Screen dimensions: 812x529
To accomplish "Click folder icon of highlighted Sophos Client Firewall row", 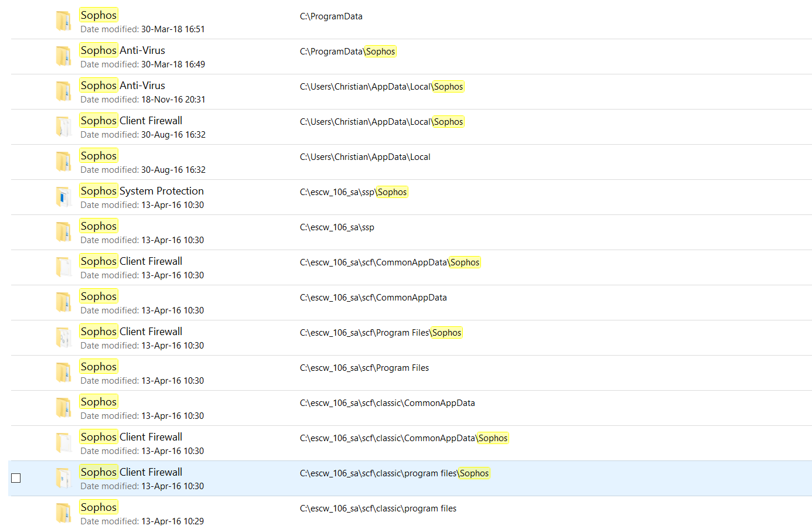I will pos(63,478).
